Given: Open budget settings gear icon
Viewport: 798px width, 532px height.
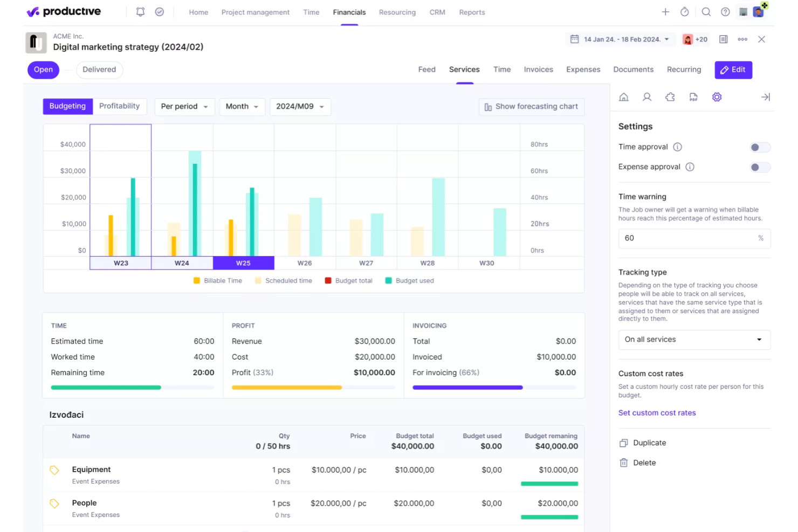Looking at the screenshot, I should click(717, 97).
